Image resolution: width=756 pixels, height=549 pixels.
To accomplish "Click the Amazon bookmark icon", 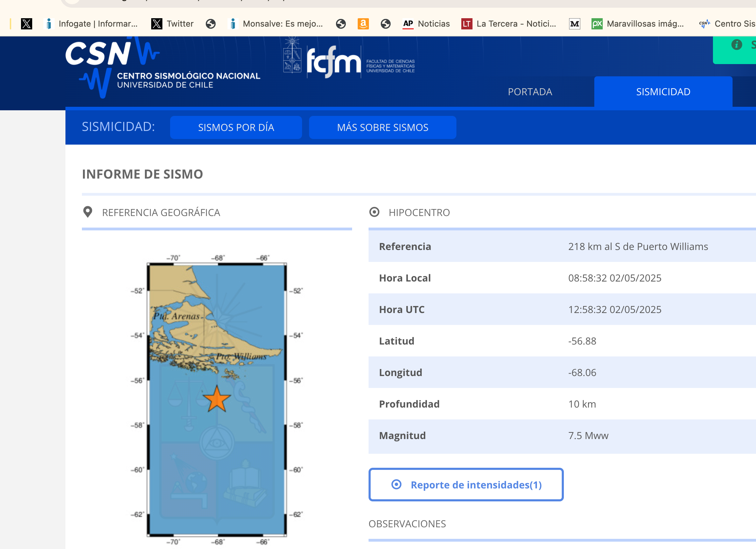I will point(363,24).
